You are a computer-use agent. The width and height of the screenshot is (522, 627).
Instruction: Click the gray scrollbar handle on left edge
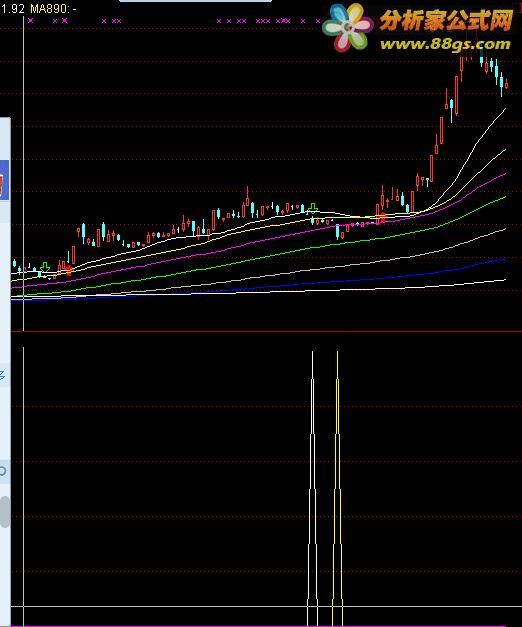point(4,512)
